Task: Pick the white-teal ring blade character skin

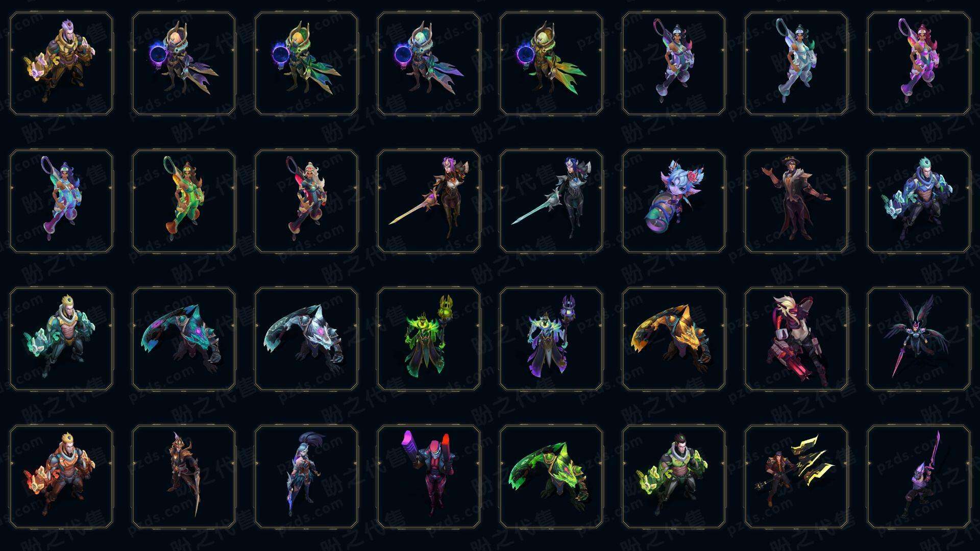Action: click(x=796, y=64)
